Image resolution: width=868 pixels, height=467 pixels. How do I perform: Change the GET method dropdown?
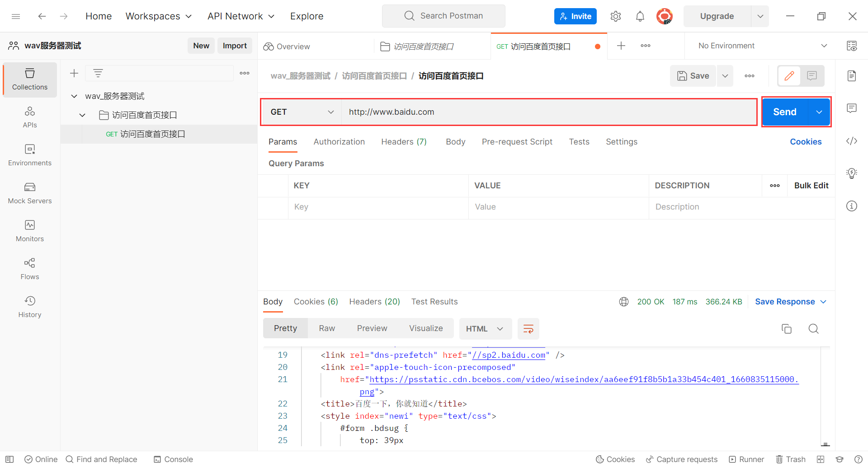tap(302, 112)
